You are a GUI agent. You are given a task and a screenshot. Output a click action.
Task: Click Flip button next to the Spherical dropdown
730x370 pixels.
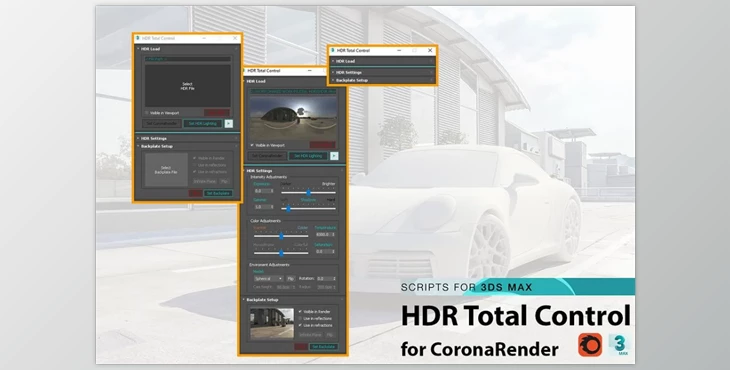click(291, 278)
